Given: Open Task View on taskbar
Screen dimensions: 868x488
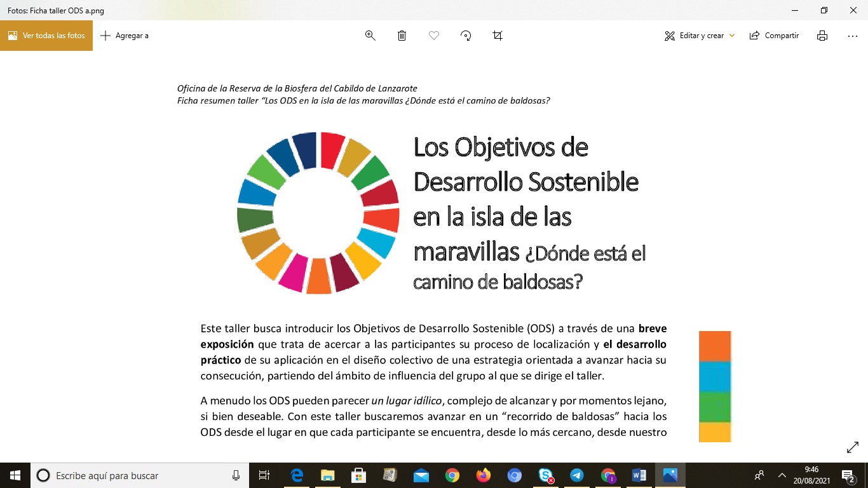Looking at the screenshot, I should 265,475.
